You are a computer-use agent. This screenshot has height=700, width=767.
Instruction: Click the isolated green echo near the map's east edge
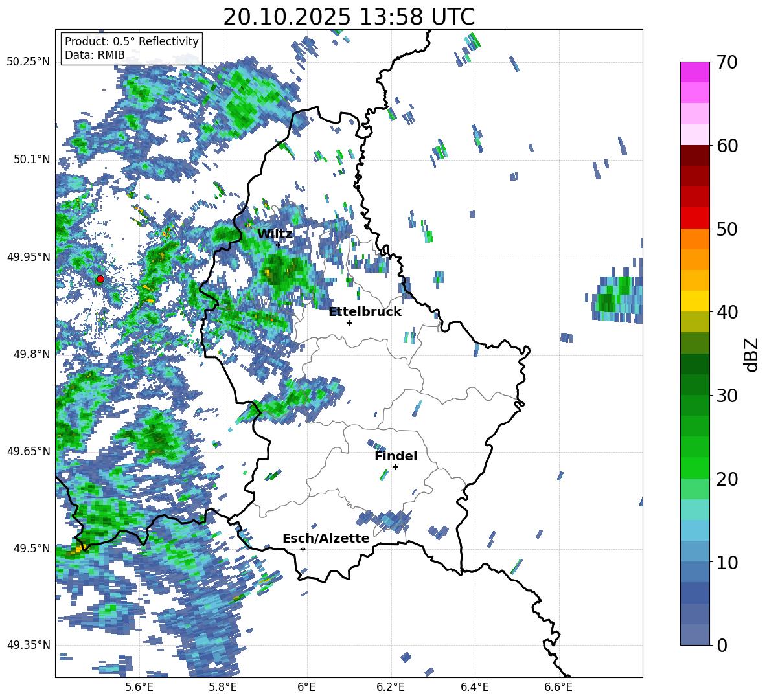[615, 296]
